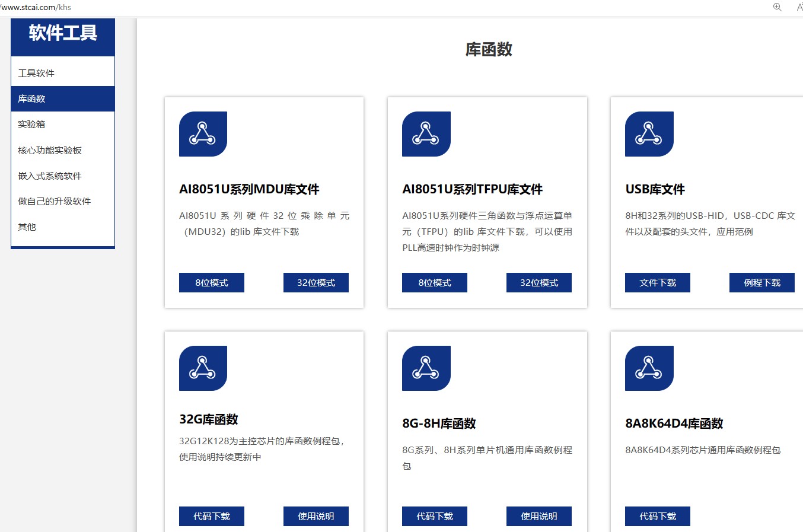Click 8G-8H库函数 代码下载 button
Viewport: 803px width, 532px height.
435,516
